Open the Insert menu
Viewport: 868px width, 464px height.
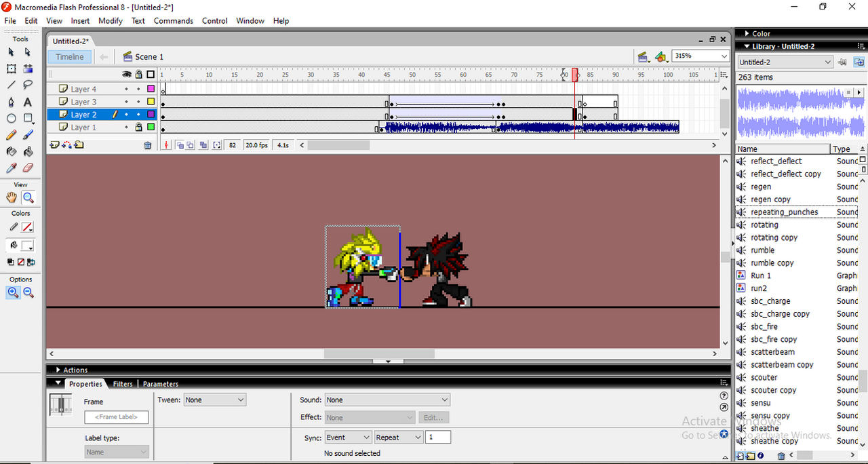pos(80,21)
